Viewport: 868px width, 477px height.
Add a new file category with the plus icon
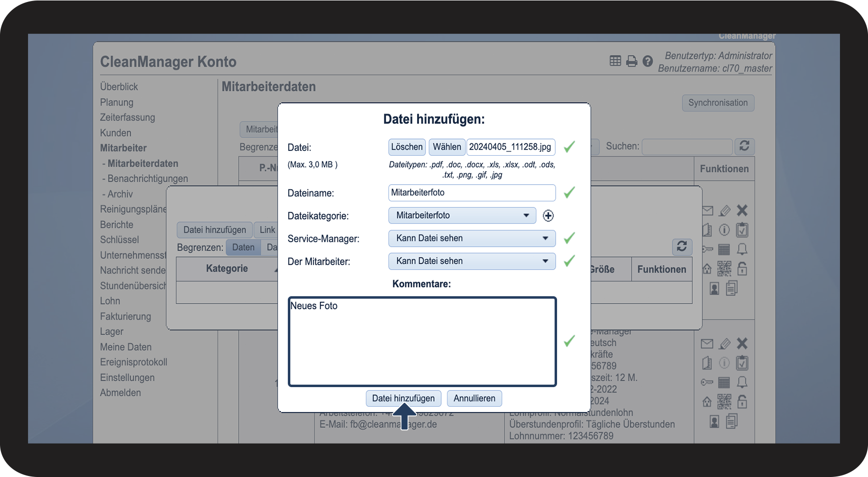(548, 216)
